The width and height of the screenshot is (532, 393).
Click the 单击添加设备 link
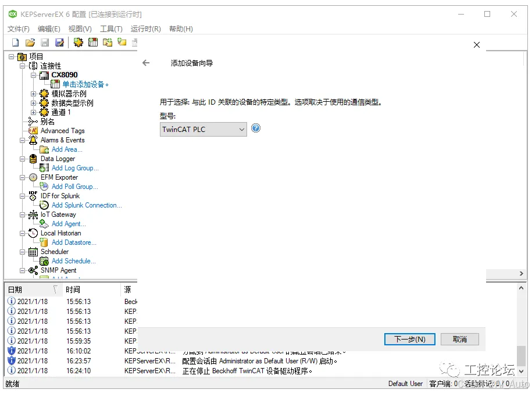click(x=85, y=84)
